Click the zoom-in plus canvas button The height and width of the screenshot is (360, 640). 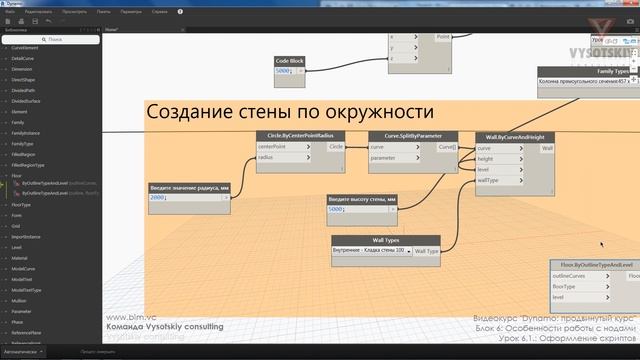coord(634,61)
